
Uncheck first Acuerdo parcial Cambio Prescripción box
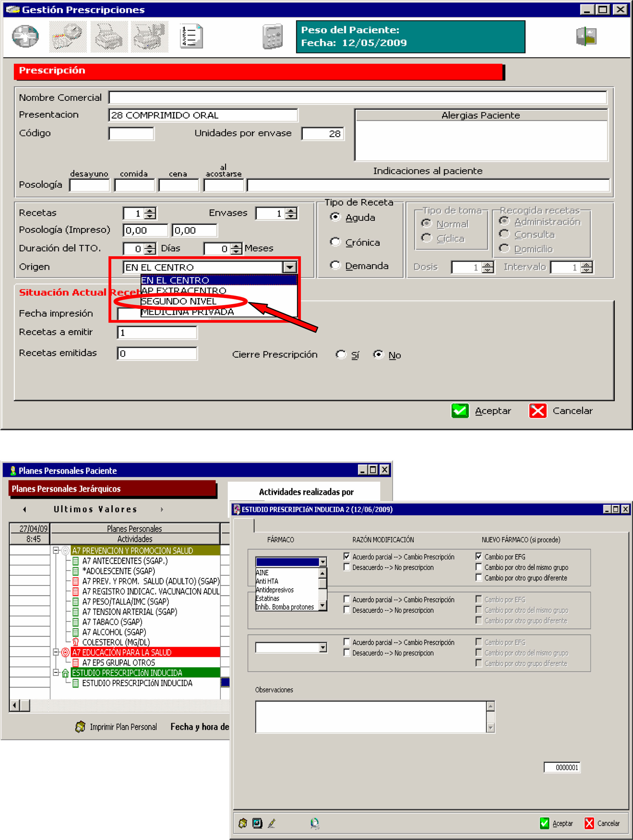coord(347,556)
